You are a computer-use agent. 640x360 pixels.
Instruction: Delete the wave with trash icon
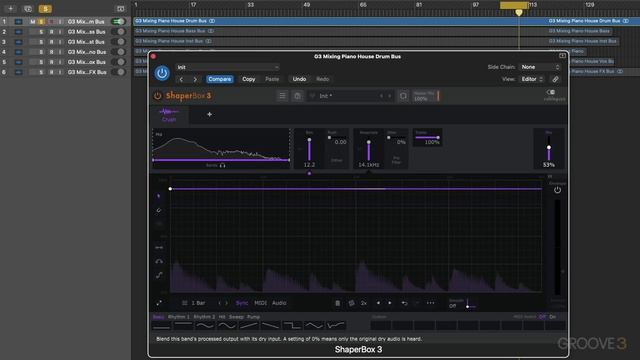click(x=337, y=303)
